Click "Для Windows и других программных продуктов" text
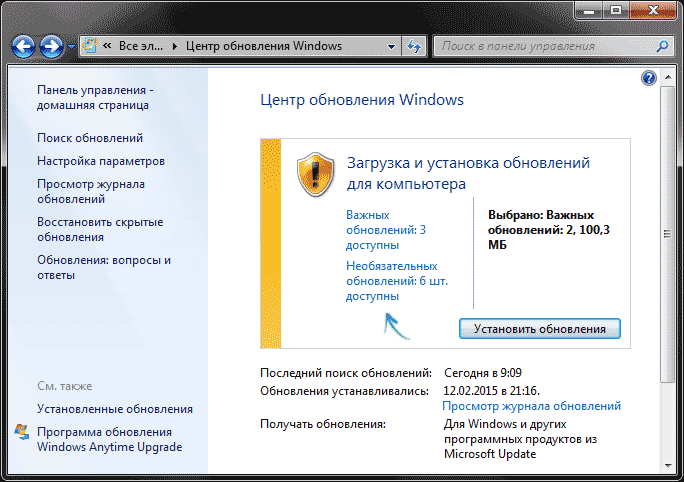Viewport: 684px width, 482px height. coord(520,431)
